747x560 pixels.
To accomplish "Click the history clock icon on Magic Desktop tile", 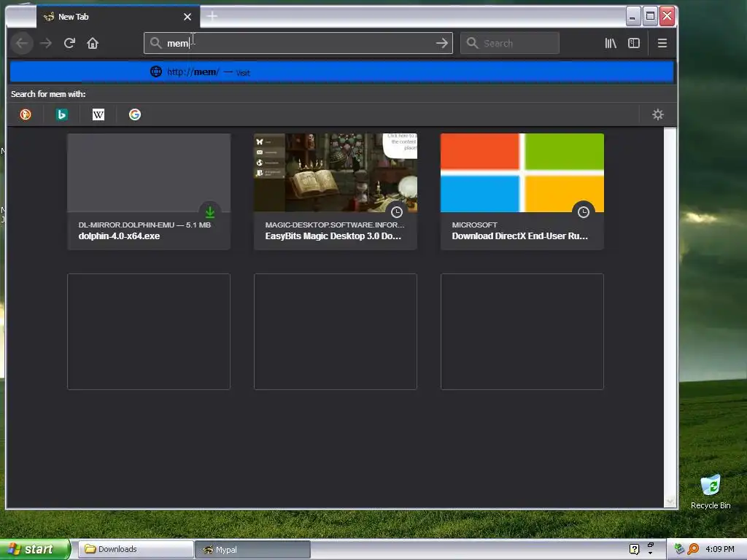I will (x=396, y=212).
